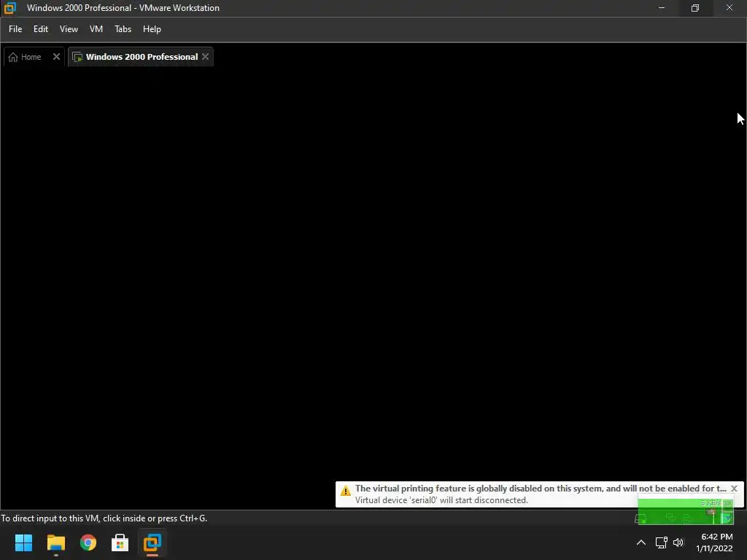Click the running VM icon on the tab
The width and height of the screenshot is (747, 560).
pyautogui.click(x=77, y=57)
